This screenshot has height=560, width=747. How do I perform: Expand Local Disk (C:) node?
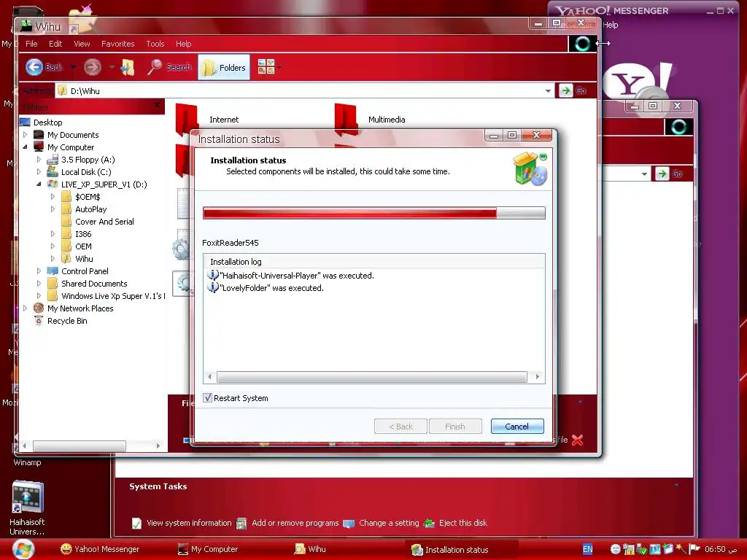[x=39, y=172]
